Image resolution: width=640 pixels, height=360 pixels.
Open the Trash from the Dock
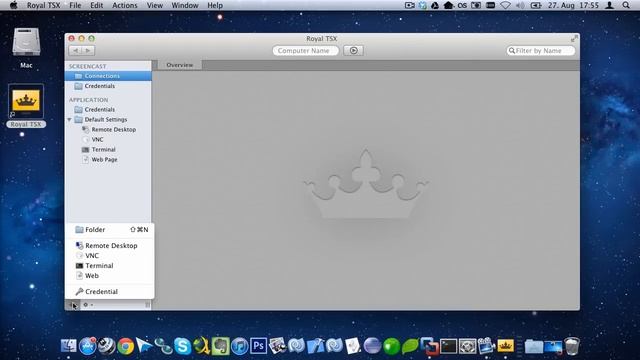(572, 346)
